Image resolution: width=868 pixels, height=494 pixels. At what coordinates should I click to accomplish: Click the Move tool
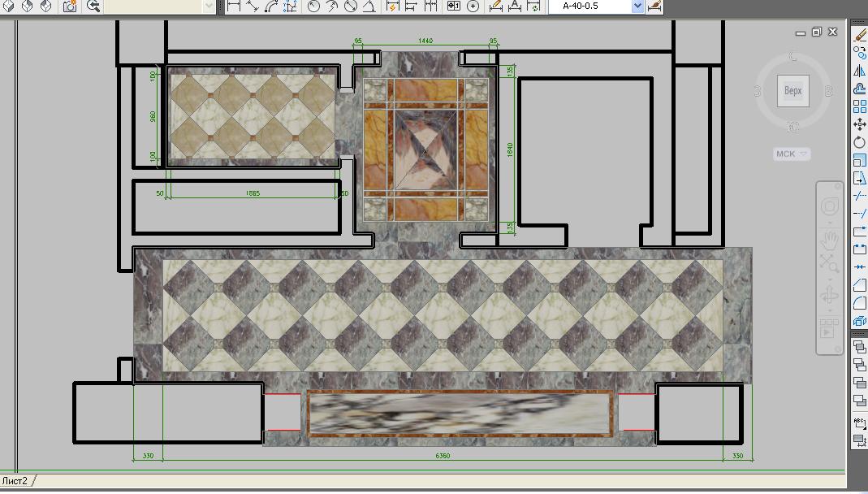click(x=859, y=124)
